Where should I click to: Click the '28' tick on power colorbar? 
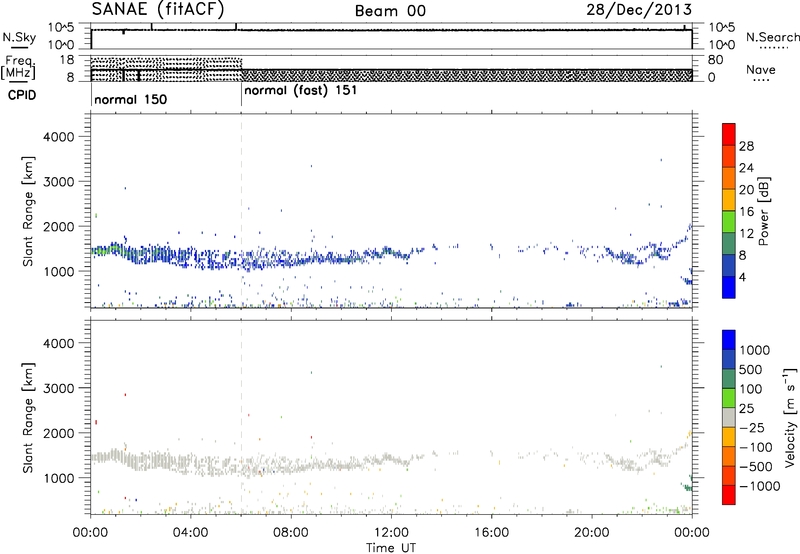[x=746, y=146]
